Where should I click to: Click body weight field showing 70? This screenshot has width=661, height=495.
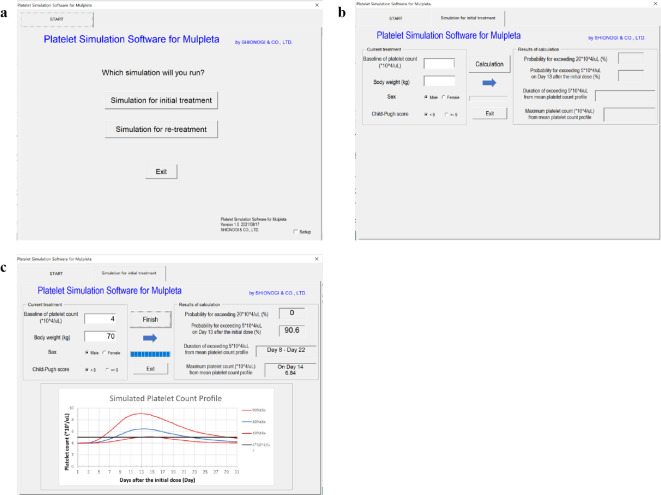(102, 336)
